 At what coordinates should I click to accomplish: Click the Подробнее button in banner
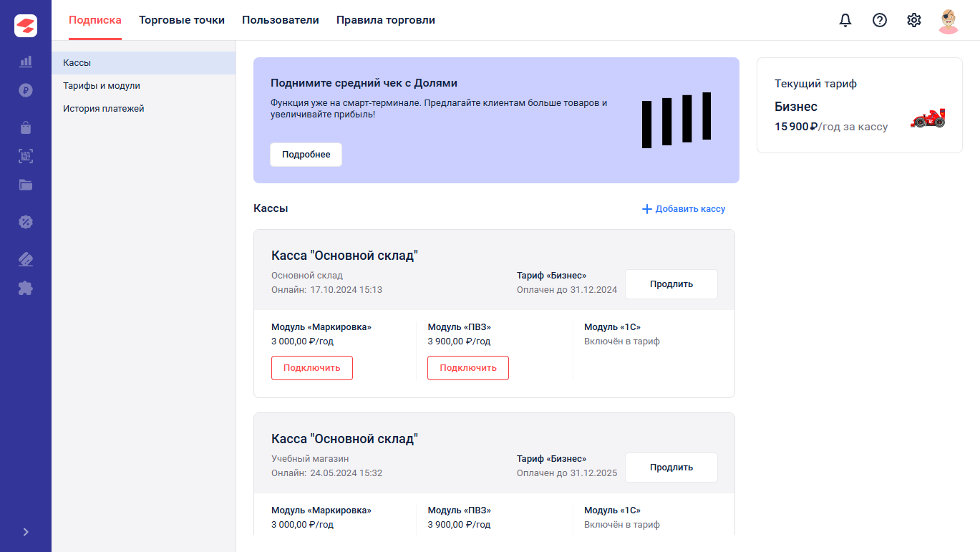click(306, 155)
